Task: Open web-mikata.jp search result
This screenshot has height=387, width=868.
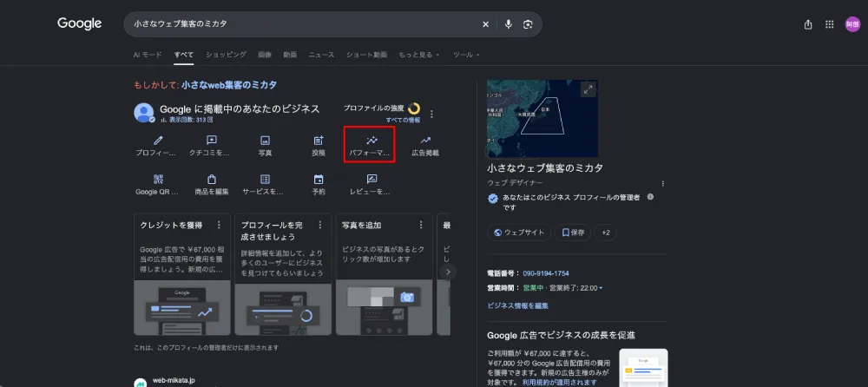Action: (x=174, y=381)
